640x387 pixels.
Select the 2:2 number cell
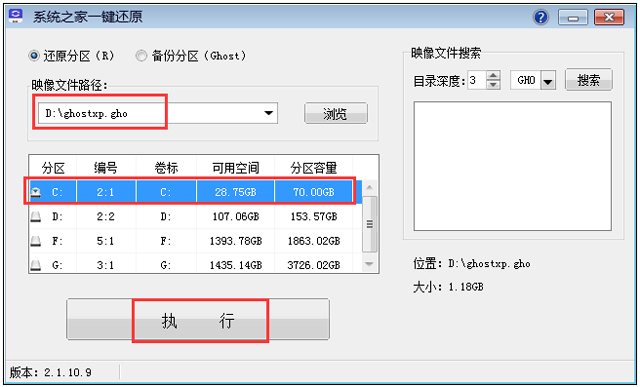106,216
